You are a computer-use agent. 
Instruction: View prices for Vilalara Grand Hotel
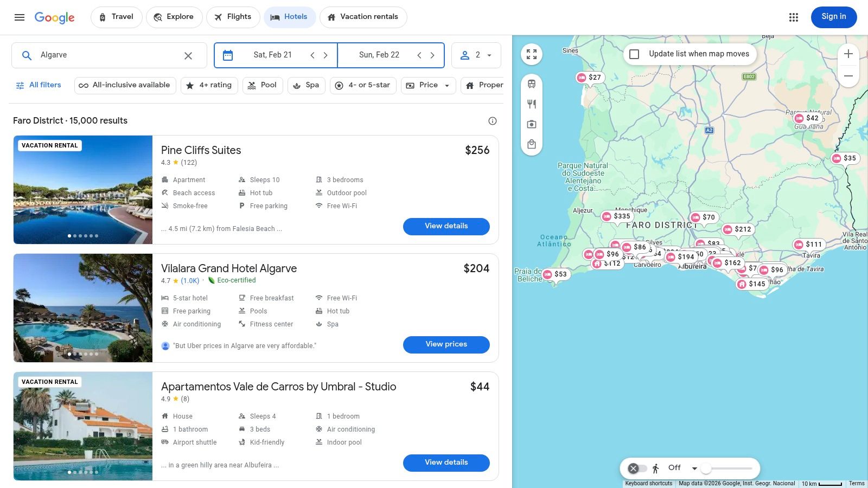[x=446, y=345]
